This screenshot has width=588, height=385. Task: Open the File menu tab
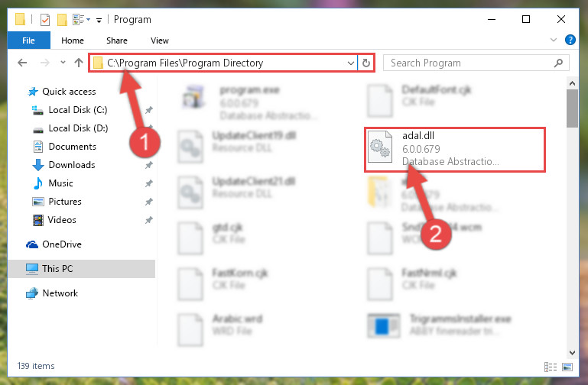tap(28, 40)
